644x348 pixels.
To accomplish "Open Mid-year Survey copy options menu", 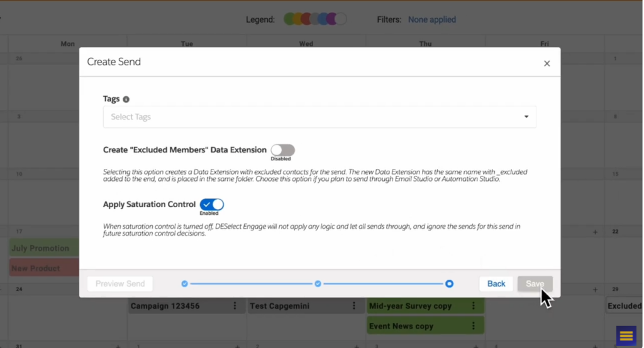I will pyautogui.click(x=474, y=306).
